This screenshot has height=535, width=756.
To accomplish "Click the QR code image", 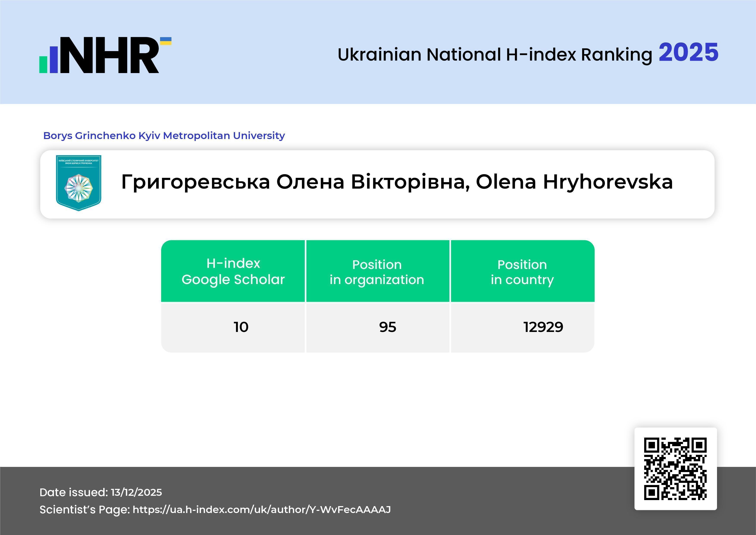I will pyautogui.click(x=675, y=468).
